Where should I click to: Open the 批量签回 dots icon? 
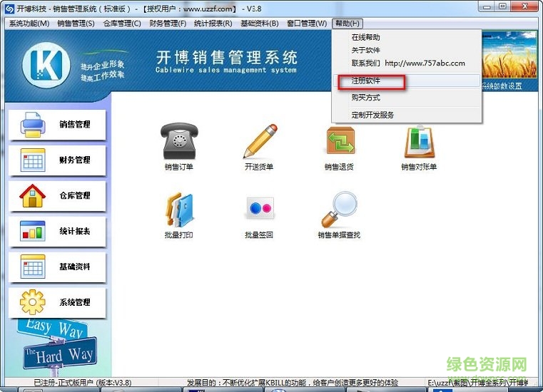click(260, 208)
